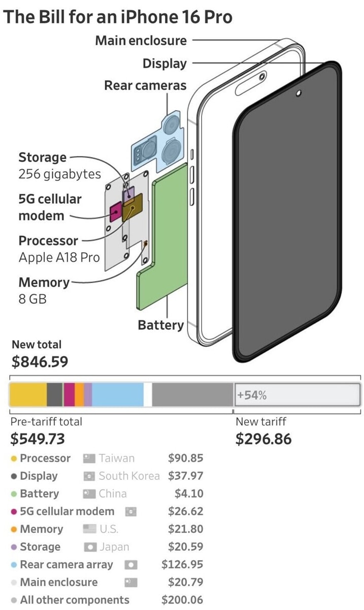Click the yellow Processor segment in the bar
The image size is (364, 610).
(28, 395)
